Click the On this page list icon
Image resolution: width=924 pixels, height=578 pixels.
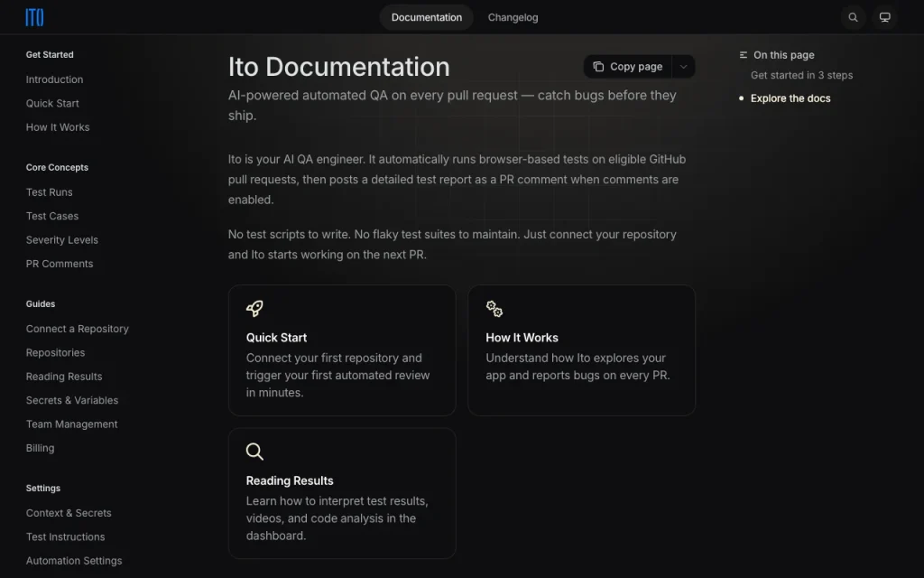[744, 55]
